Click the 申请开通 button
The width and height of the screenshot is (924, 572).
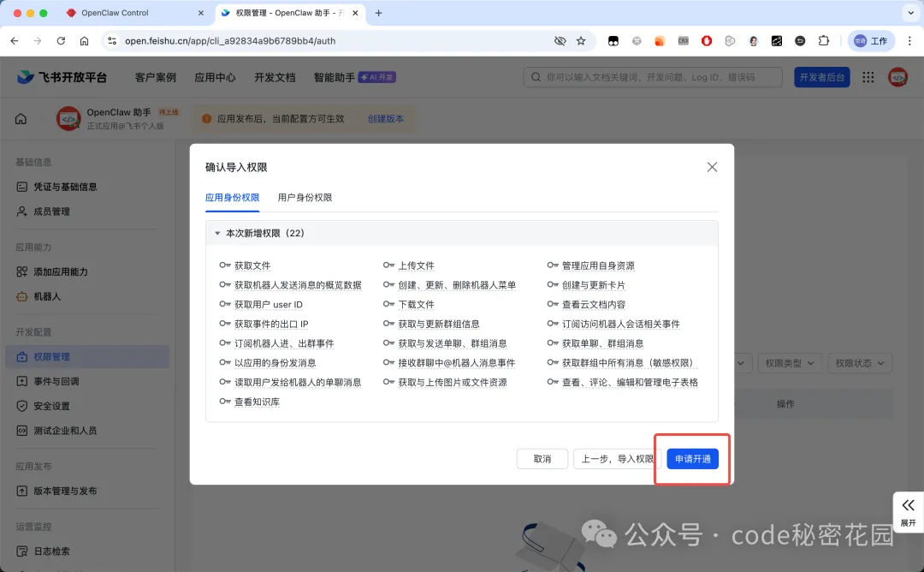pos(692,459)
